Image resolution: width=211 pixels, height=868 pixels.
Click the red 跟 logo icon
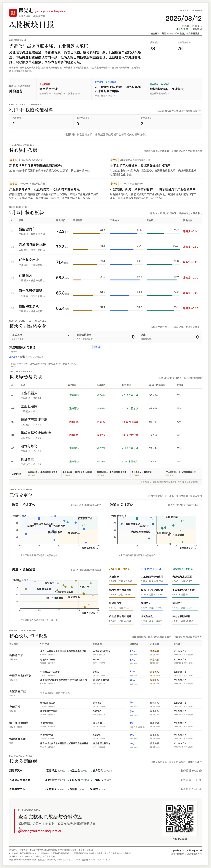click(x=13, y=13)
